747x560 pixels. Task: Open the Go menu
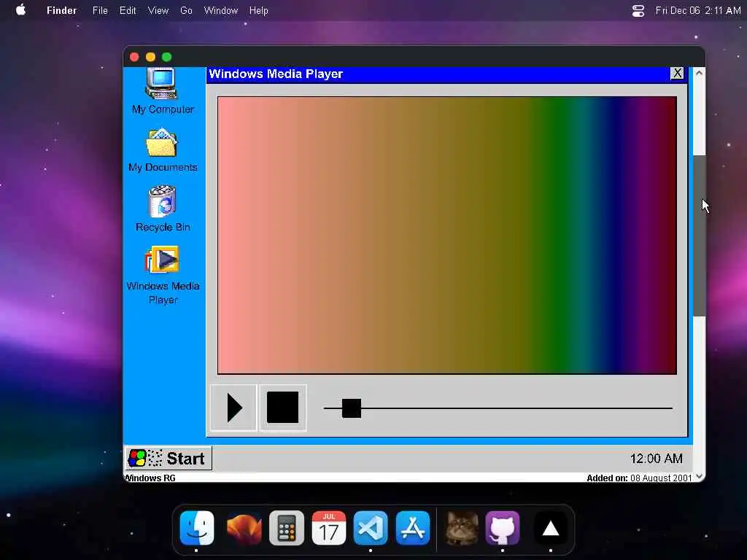[186, 10]
